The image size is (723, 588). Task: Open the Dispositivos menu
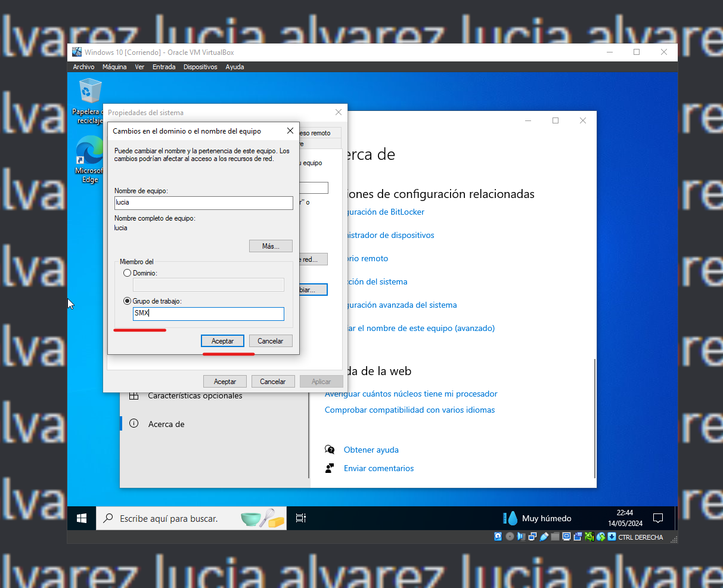200,67
